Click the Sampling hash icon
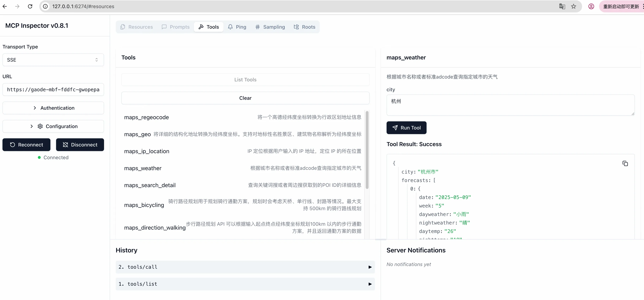Viewport: 644px width, 300px height. pyautogui.click(x=257, y=27)
